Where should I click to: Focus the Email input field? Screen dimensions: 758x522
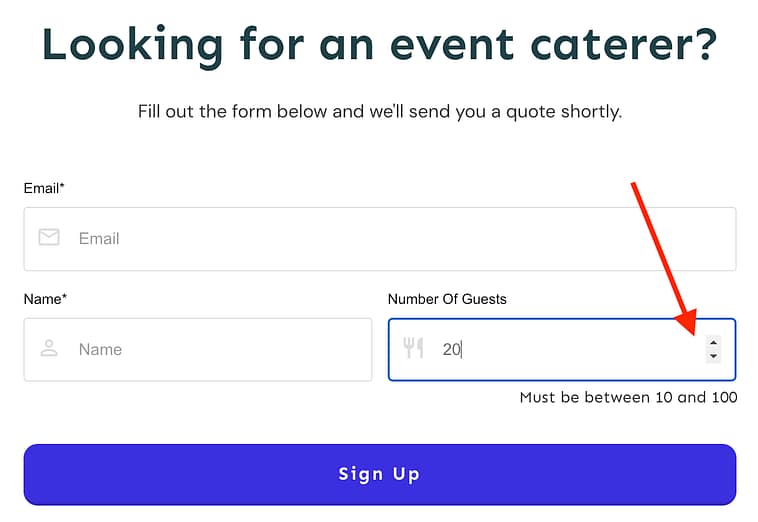tap(400, 239)
